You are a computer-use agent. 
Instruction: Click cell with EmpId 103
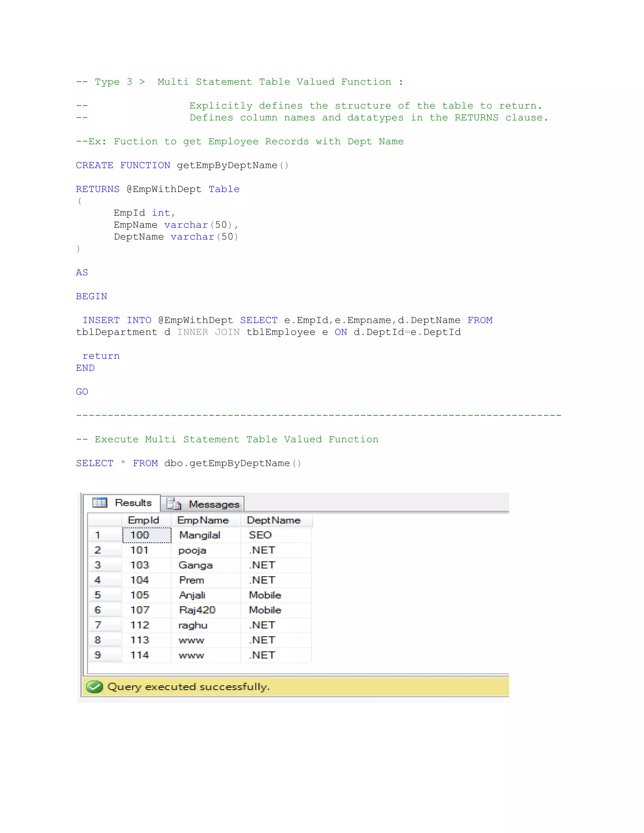(x=147, y=565)
